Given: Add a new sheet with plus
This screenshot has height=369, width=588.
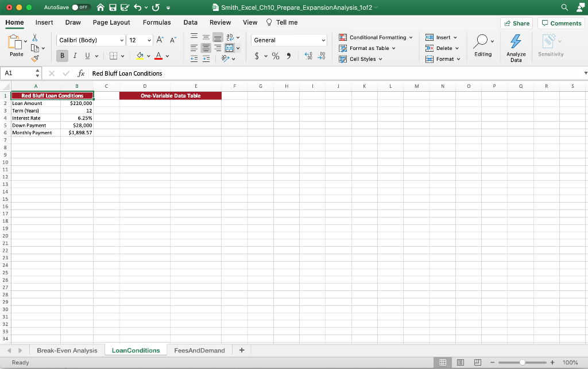Looking at the screenshot, I should [242, 350].
